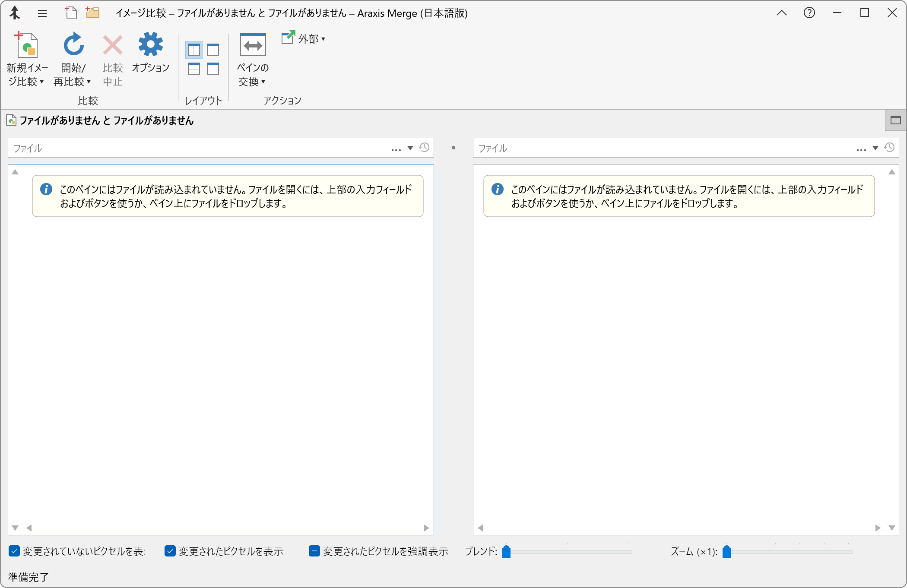Viewport: 907px width, 588px height.
Task: Select the two-pane vertical layout icon
Action: click(x=194, y=50)
